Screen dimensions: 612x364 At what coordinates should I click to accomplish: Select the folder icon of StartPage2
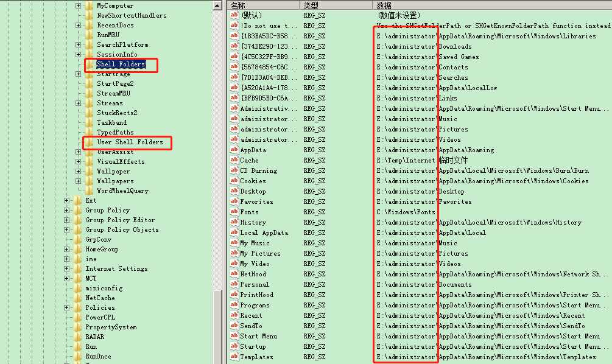coord(90,83)
